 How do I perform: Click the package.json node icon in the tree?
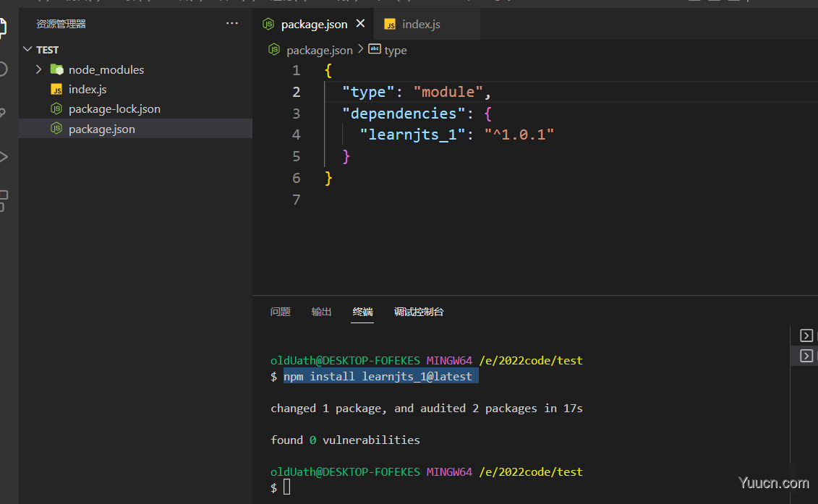pos(56,128)
